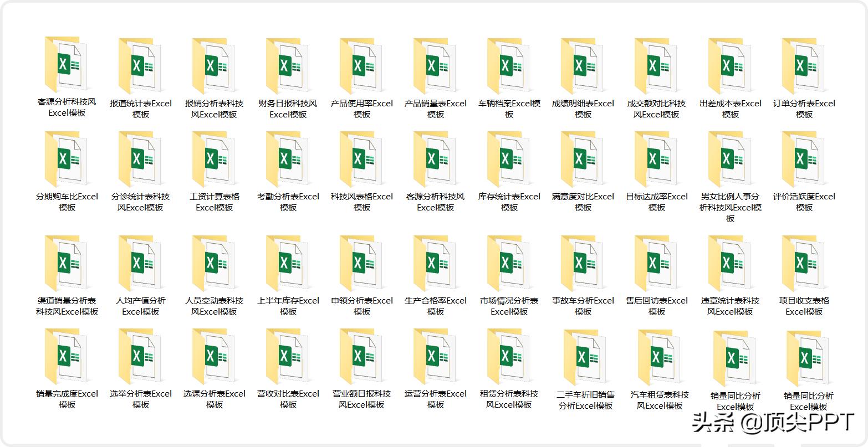Select the 评价活跃度Excel模板 folder icon

(x=804, y=158)
